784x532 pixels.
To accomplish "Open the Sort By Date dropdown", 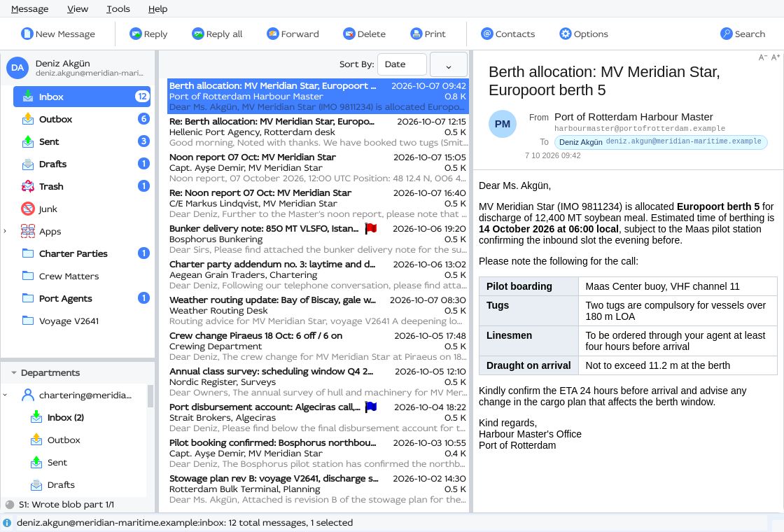I will (402, 64).
